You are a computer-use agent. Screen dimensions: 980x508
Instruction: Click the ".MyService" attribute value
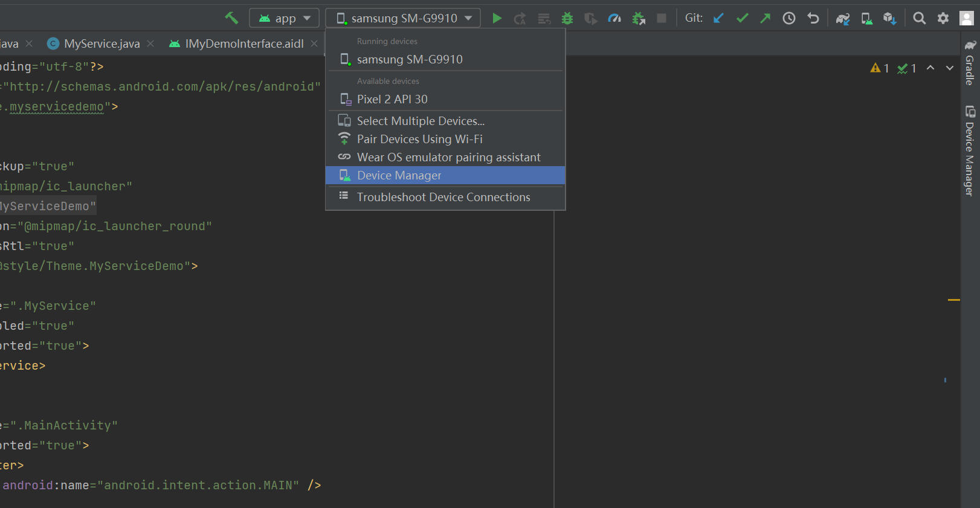pyautogui.click(x=53, y=306)
